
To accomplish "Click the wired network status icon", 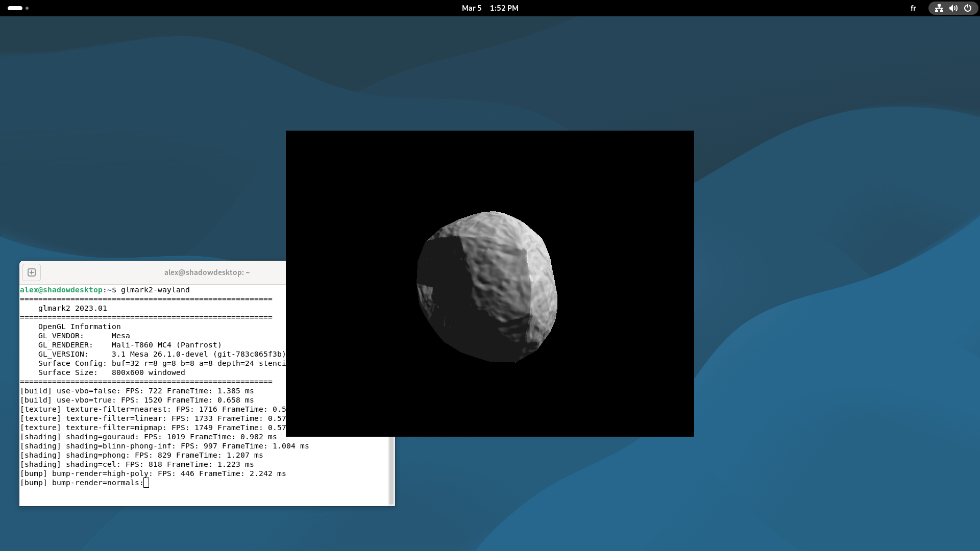I will coord(939,8).
